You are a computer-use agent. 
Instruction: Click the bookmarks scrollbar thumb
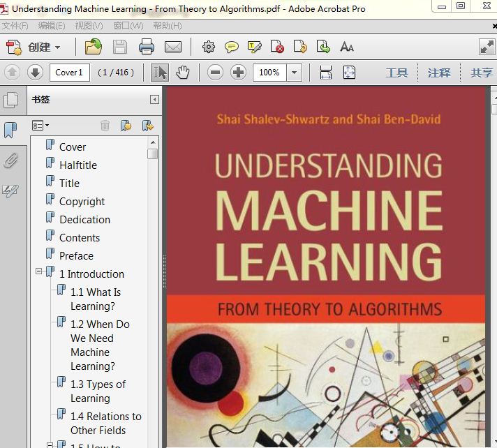click(x=153, y=154)
